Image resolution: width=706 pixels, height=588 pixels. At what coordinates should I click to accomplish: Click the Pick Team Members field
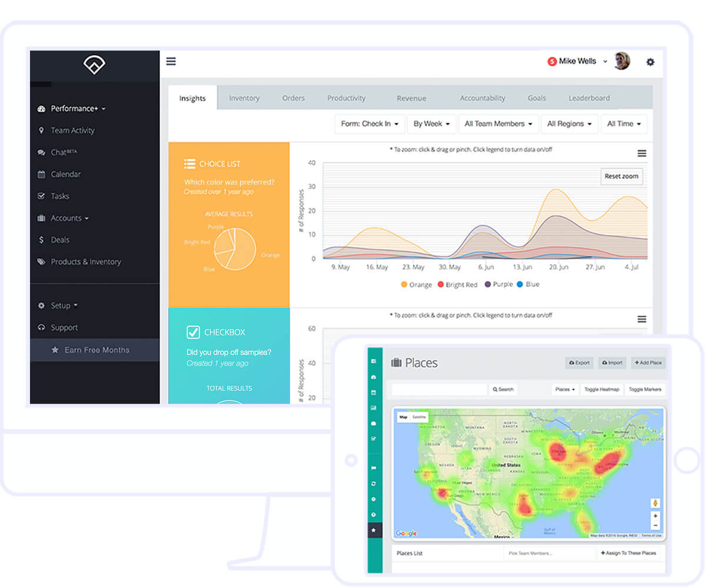point(549,553)
